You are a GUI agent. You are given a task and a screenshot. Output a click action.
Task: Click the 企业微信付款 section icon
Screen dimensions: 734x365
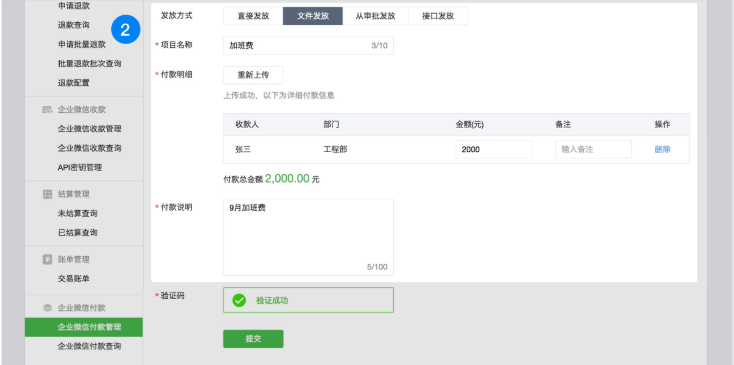pyautogui.click(x=47, y=308)
